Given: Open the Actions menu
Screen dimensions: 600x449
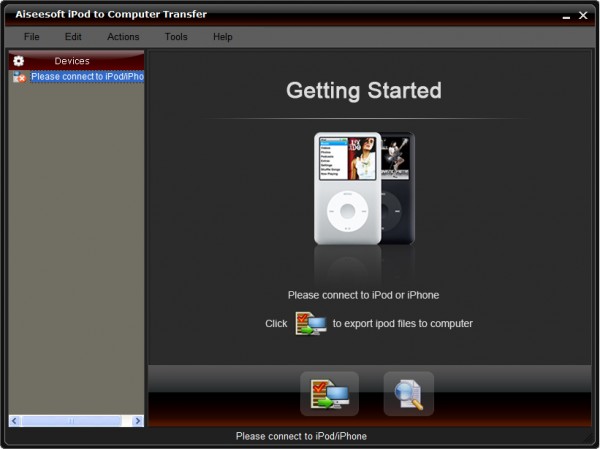Looking at the screenshot, I should pyautogui.click(x=123, y=37).
